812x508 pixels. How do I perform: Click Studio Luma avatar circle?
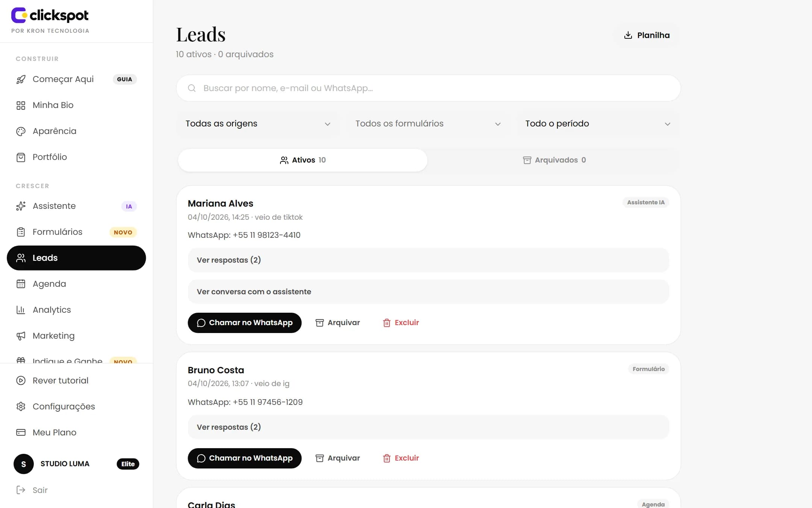pyautogui.click(x=24, y=464)
